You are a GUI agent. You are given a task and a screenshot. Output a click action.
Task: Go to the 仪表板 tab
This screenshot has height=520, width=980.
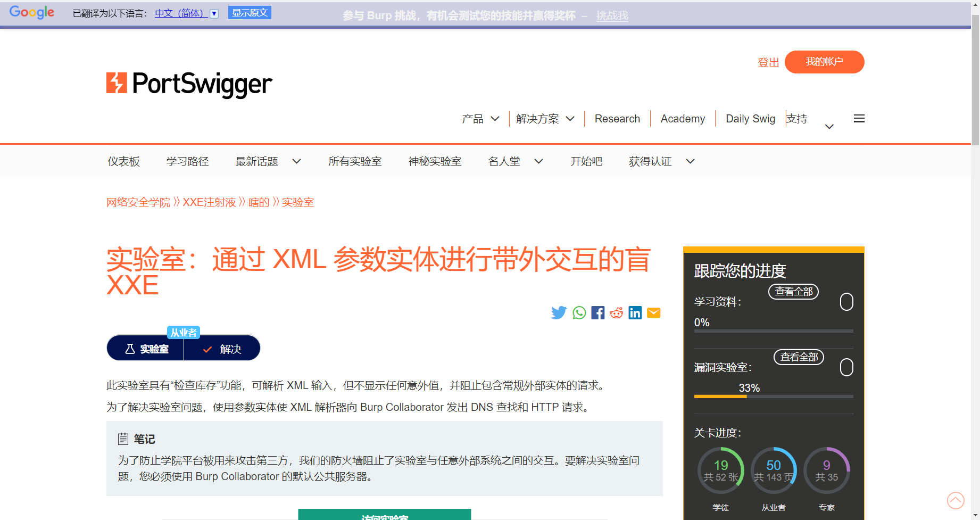click(124, 161)
